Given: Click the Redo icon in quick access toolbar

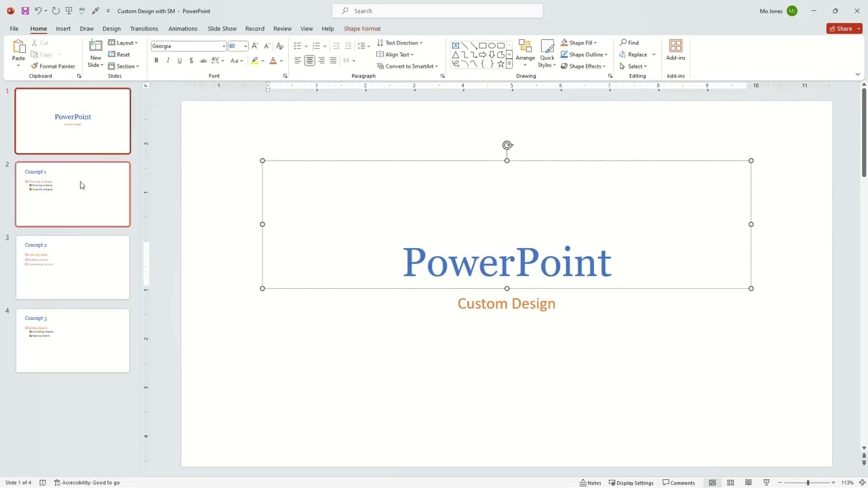Looking at the screenshot, I should tap(56, 11).
